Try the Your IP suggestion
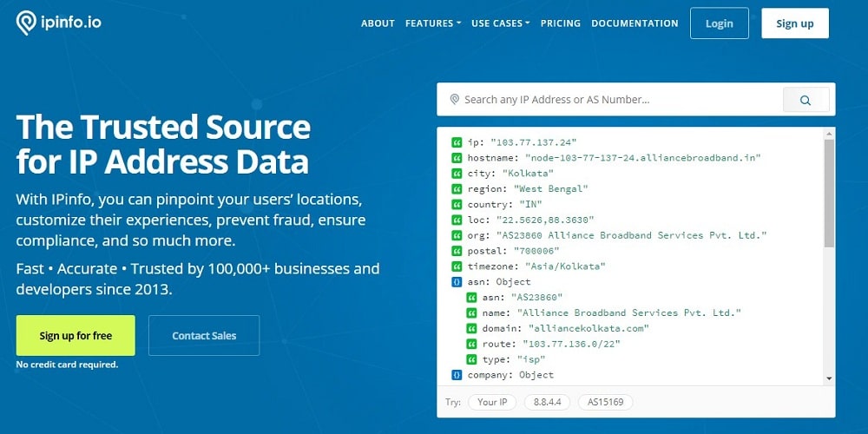Screen dimensions: 868x434 point(492,402)
